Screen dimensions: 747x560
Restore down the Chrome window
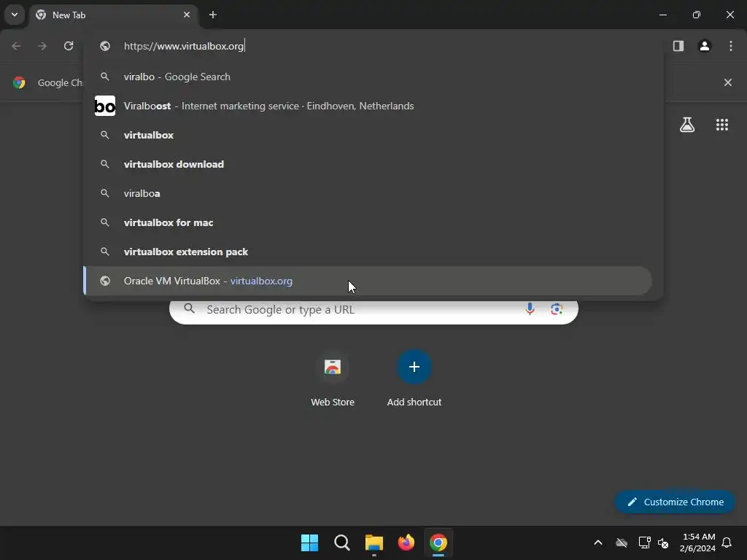coord(696,15)
